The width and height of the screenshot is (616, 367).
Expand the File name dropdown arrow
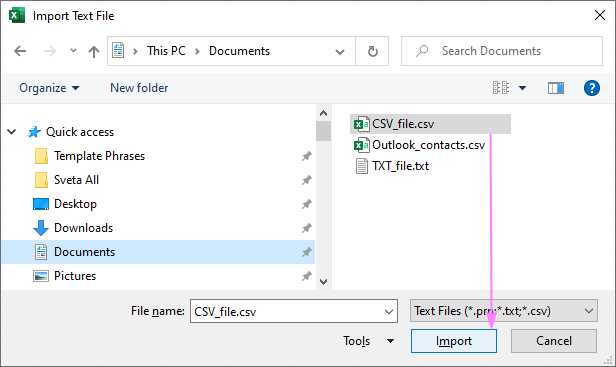coord(389,311)
